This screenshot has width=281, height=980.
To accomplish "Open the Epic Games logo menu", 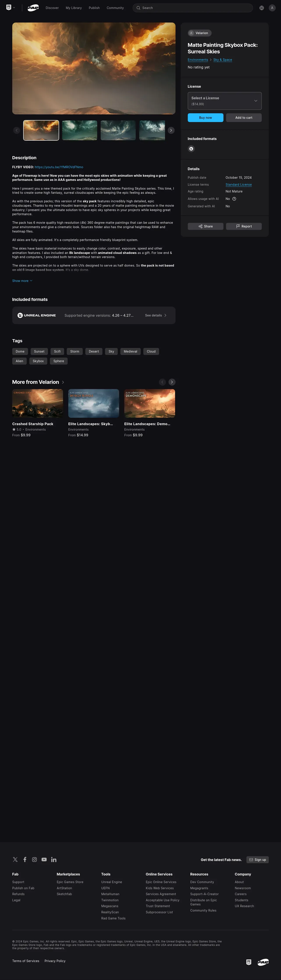I will 11,8.
